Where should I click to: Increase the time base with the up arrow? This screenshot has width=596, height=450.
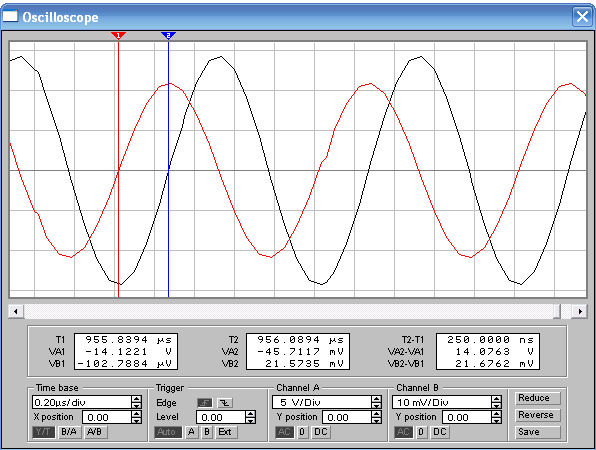coord(136,399)
